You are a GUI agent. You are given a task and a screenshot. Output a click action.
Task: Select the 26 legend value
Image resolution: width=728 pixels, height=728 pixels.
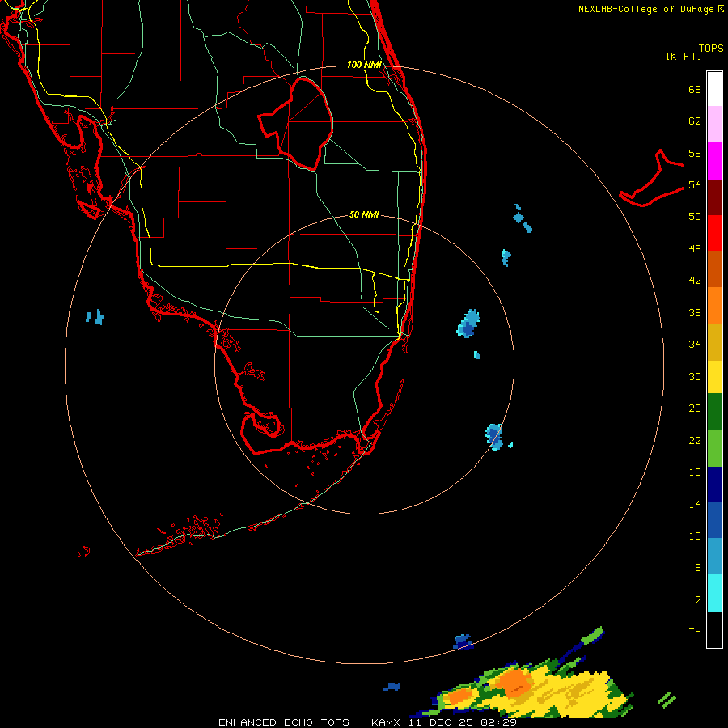point(695,408)
